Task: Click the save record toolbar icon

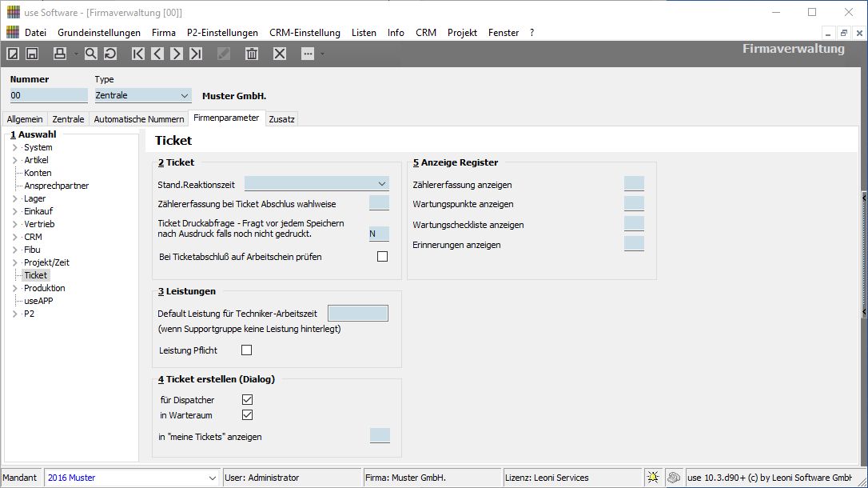Action: [32, 54]
